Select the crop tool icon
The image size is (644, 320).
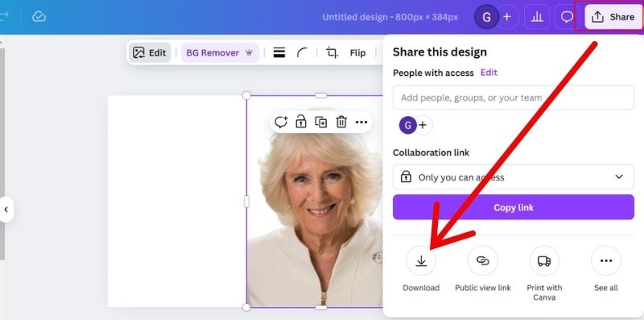(332, 52)
